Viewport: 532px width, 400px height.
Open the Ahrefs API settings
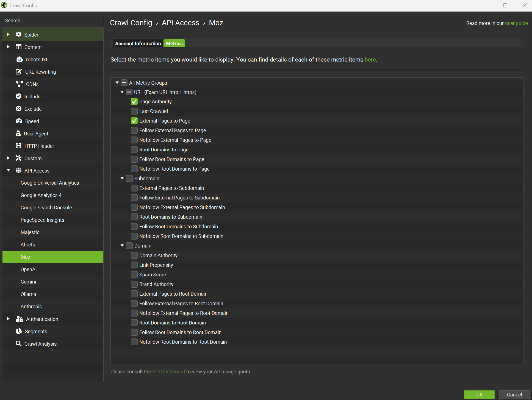(28, 245)
